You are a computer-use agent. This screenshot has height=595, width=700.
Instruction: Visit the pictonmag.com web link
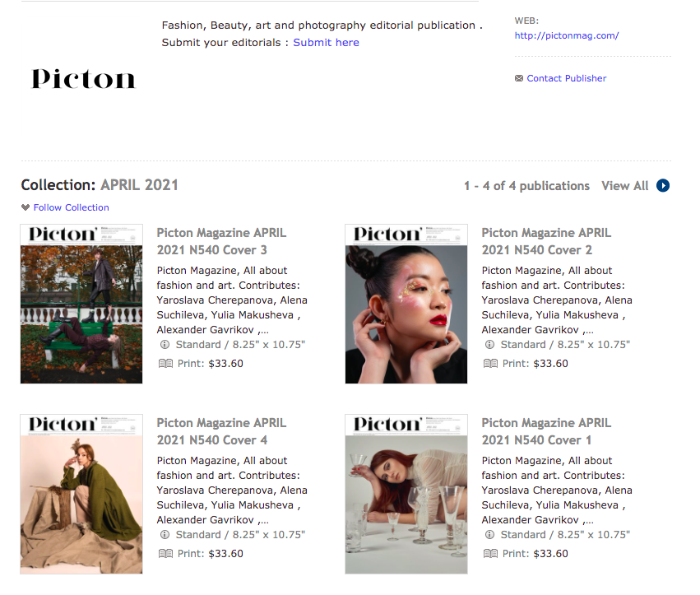pos(567,35)
